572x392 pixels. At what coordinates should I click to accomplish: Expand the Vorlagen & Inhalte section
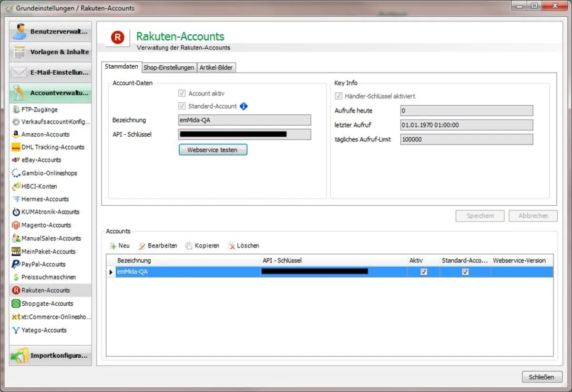pos(51,52)
